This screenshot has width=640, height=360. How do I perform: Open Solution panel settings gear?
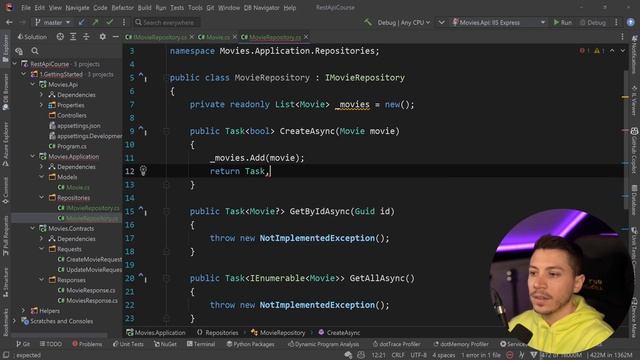click(x=102, y=37)
